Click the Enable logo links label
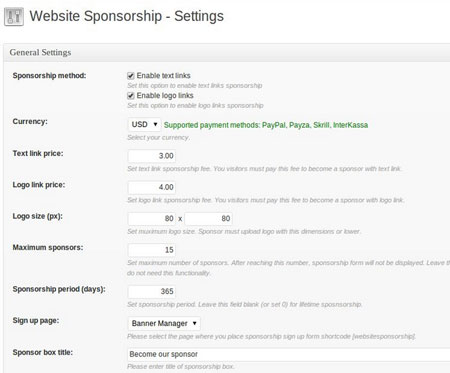This screenshot has height=373, width=450. 165,96
